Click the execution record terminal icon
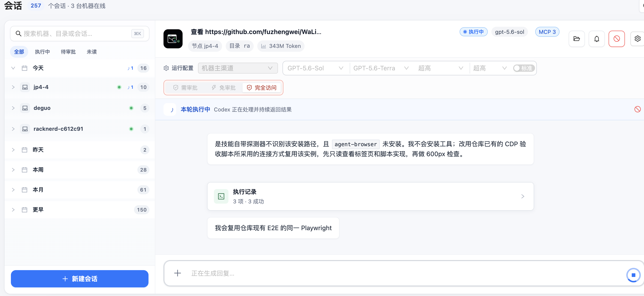 [x=221, y=196]
